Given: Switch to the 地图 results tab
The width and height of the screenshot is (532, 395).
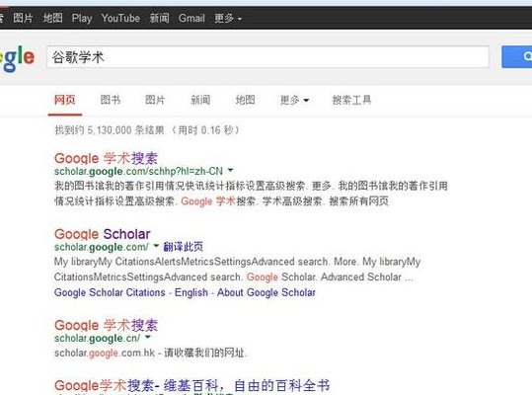Looking at the screenshot, I should (x=246, y=100).
